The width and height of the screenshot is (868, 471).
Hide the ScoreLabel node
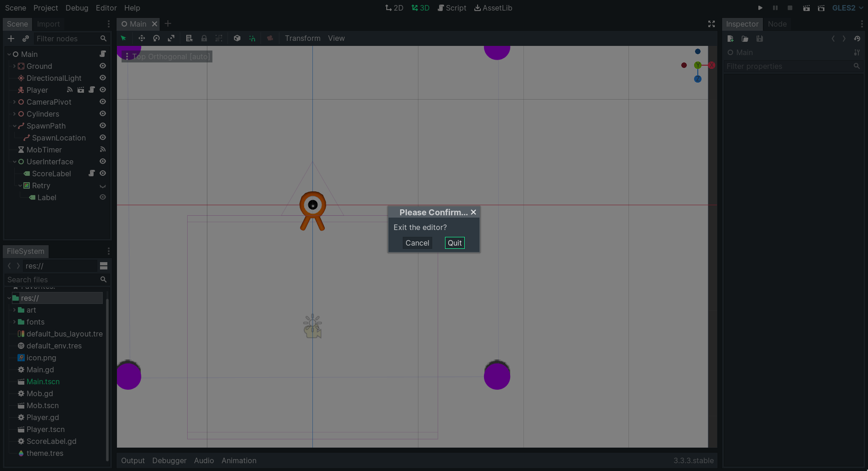(102, 174)
